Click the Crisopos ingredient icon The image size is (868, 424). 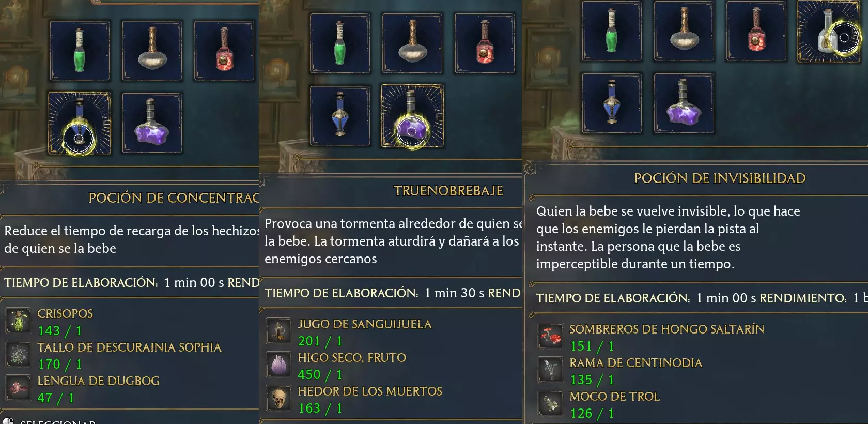pos(19,321)
